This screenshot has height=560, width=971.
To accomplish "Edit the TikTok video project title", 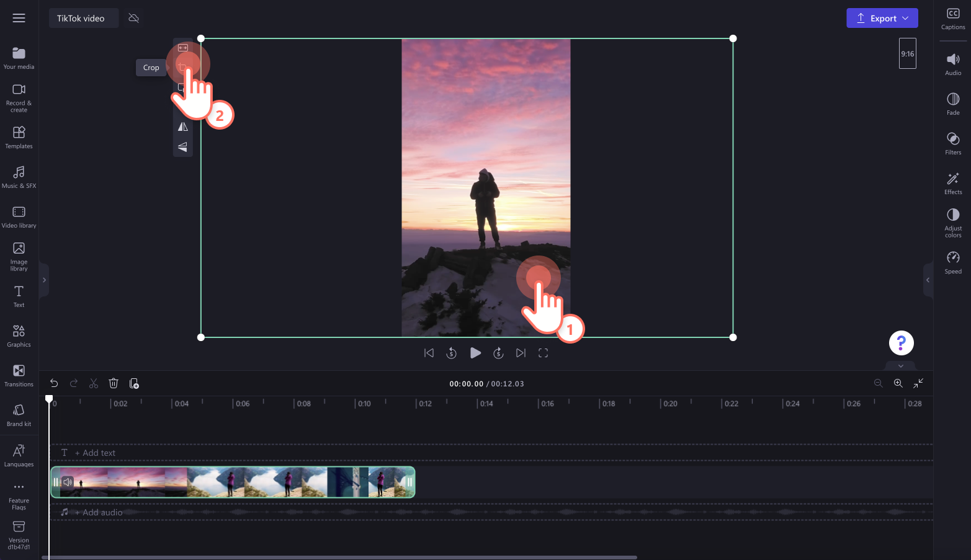I will [83, 18].
